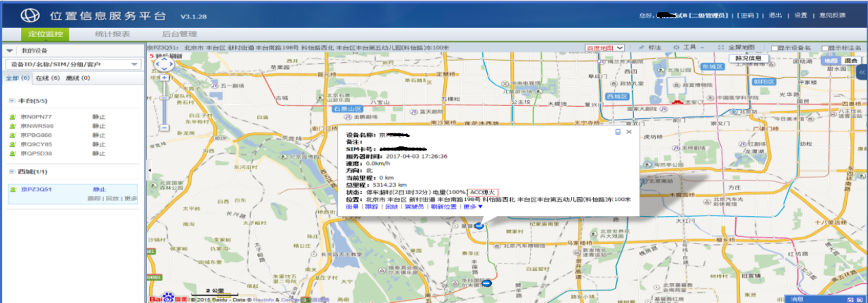Switch to the 统计报表 tab
Screen dimensions: 868x303
112,34
